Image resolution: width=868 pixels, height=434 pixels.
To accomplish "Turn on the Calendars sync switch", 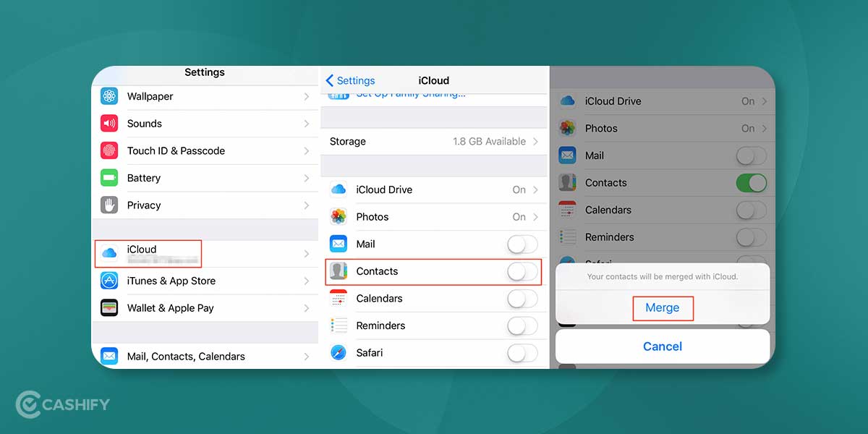I will pyautogui.click(x=522, y=299).
